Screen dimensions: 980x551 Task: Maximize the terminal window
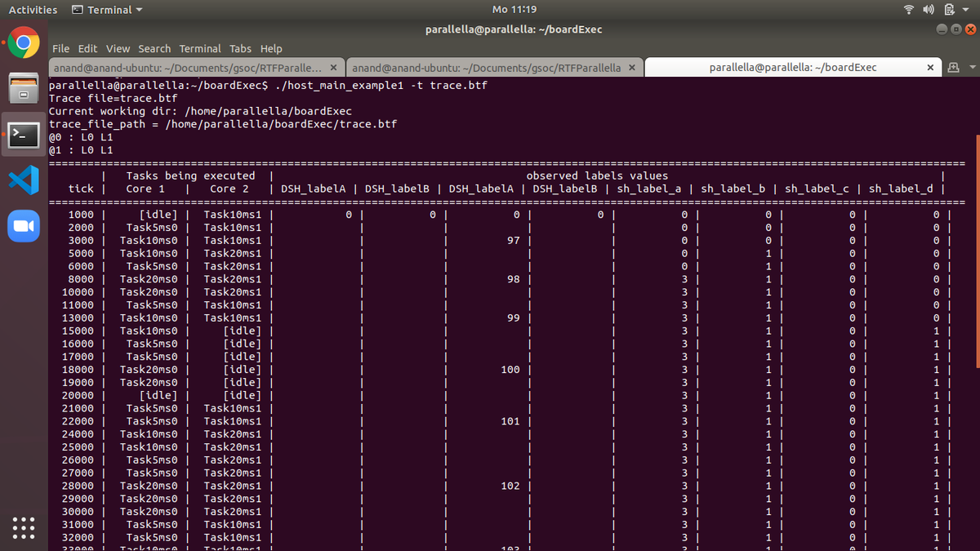[x=956, y=29]
